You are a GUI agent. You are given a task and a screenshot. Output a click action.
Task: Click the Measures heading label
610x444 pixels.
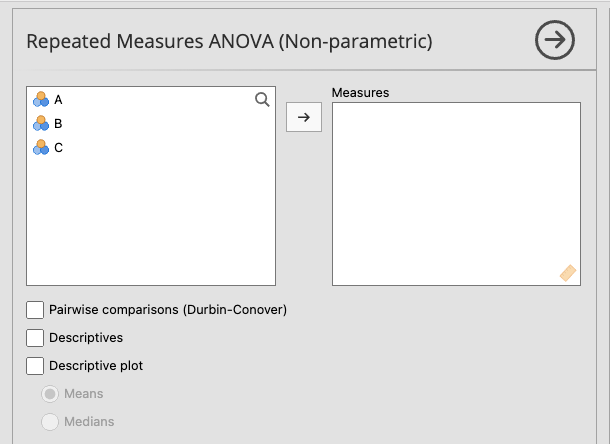(360, 92)
